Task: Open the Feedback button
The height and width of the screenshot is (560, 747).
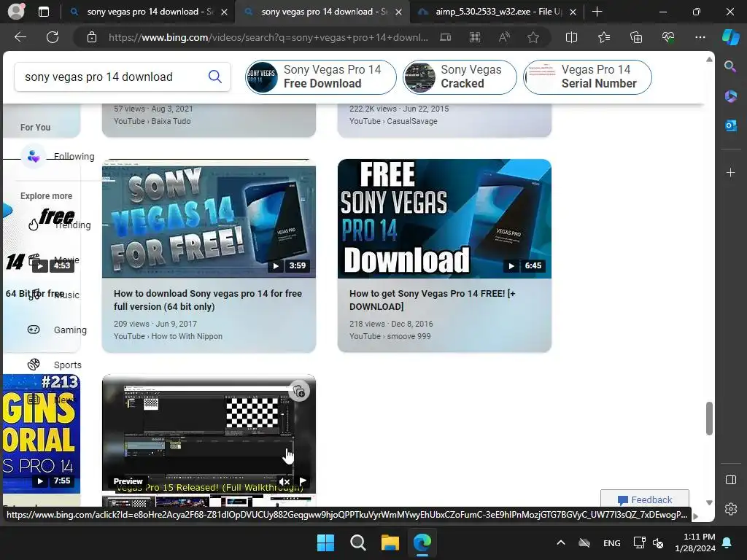Action: pos(645,499)
